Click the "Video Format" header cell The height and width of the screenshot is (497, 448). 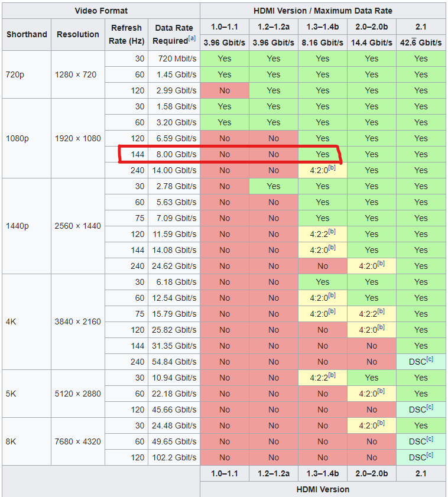pos(101,11)
